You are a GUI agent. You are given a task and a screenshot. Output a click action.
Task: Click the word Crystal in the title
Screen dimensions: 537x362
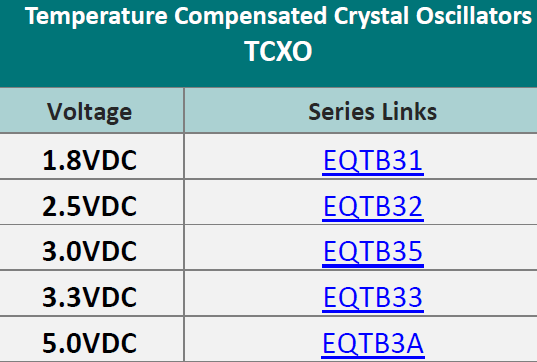click(371, 17)
